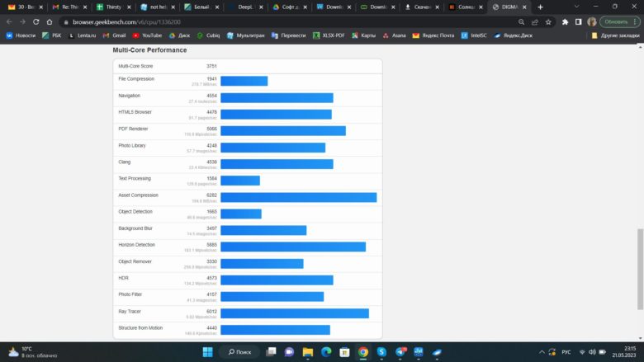
Task: Click the Ray Tracer score bar
Action: (x=295, y=313)
